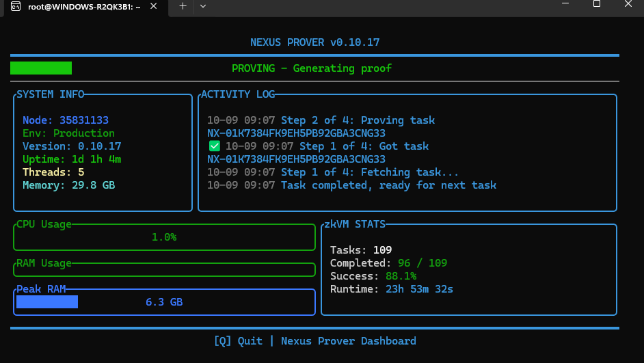Click the Threads: 5 line
The height and width of the screenshot is (363, 644).
53,172
